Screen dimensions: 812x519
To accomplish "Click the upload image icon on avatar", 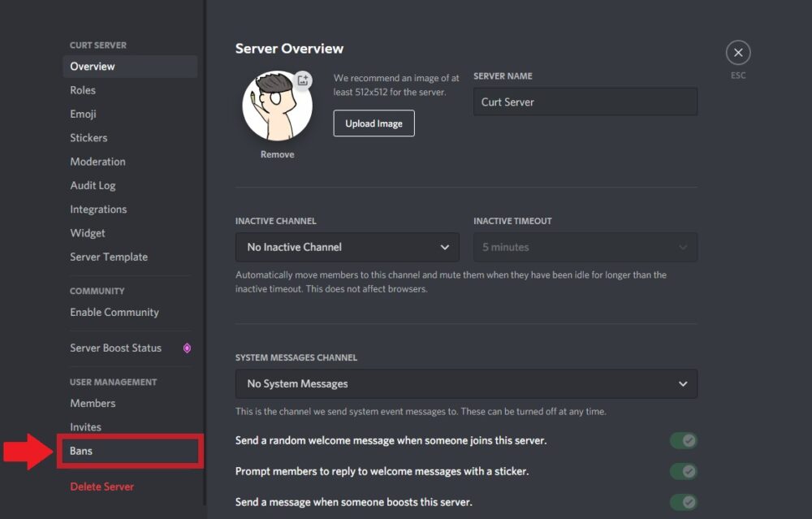I will [x=302, y=80].
